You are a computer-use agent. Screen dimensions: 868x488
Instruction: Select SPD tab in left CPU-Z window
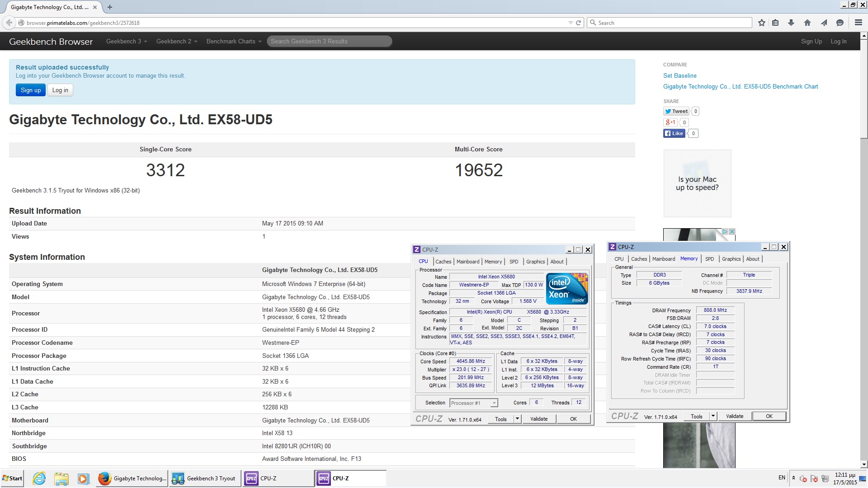click(x=514, y=262)
